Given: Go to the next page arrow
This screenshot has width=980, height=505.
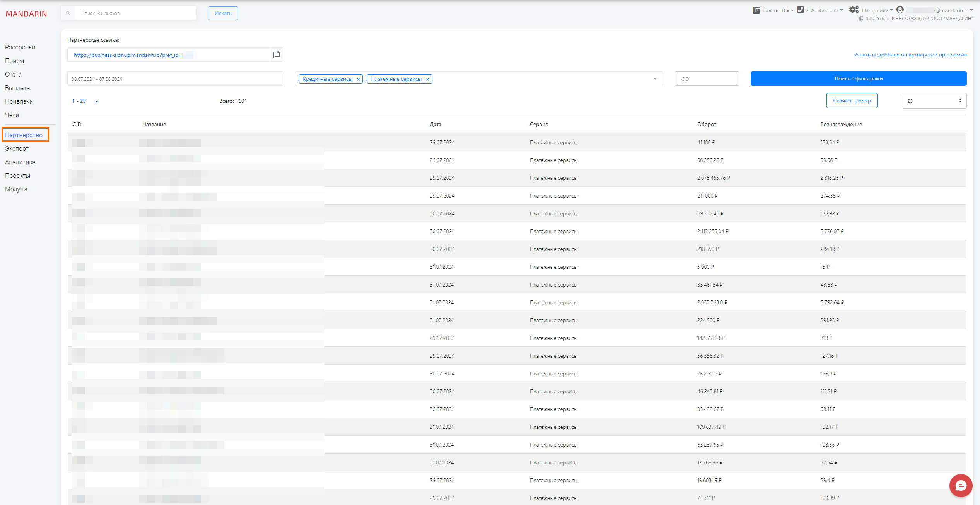Looking at the screenshot, I should click(96, 101).
